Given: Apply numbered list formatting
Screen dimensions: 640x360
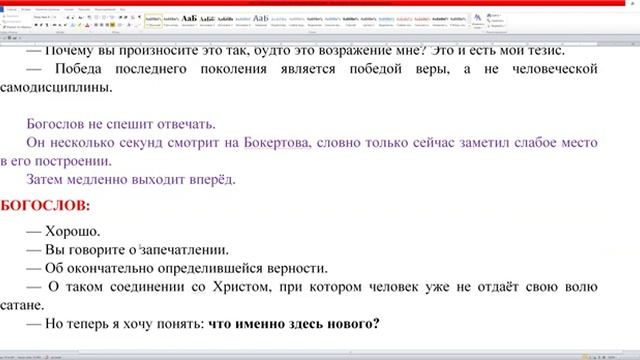Looking at the screenshot, I should pyautogui.click(x=104, y=17).
